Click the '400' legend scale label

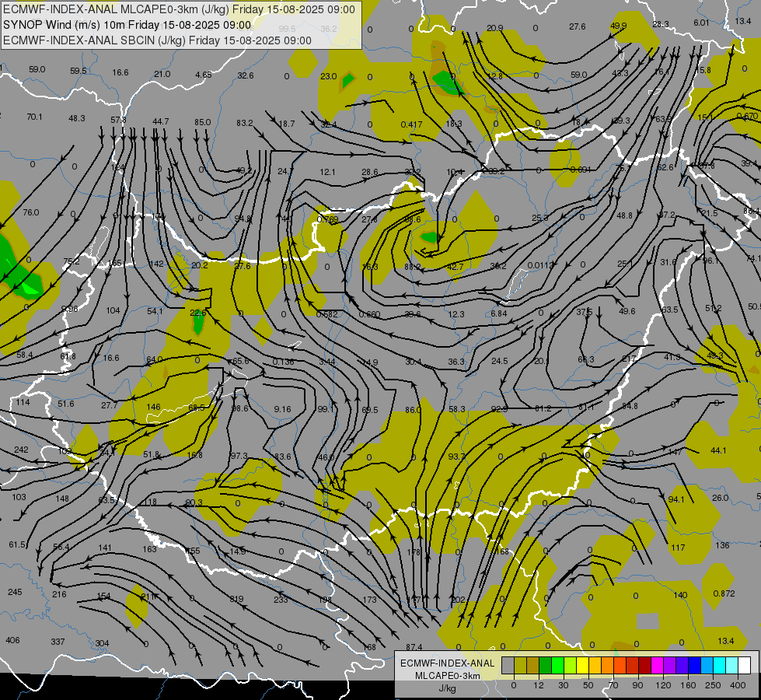click(x=738, y=685)
